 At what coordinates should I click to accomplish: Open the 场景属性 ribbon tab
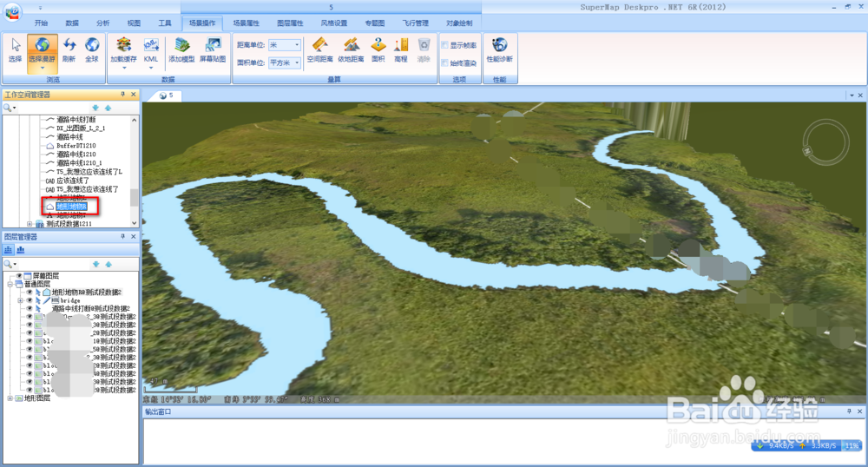tap(247, 23)
